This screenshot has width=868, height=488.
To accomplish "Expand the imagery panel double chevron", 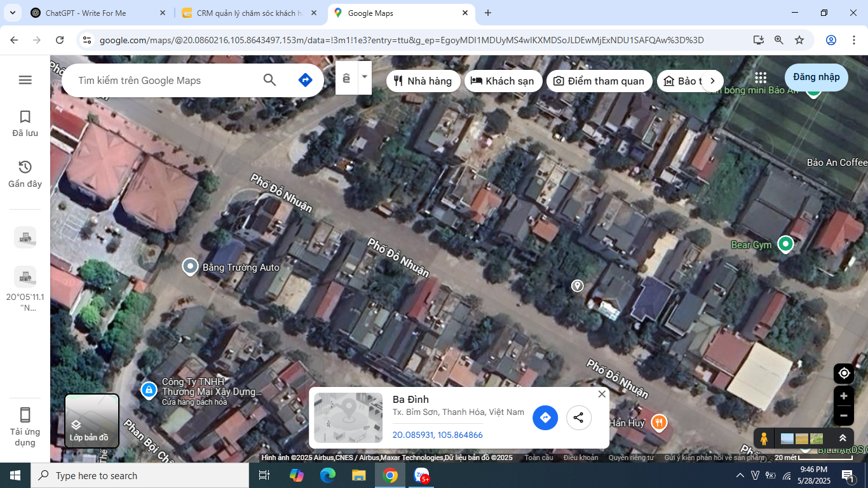I will [843, 438].
